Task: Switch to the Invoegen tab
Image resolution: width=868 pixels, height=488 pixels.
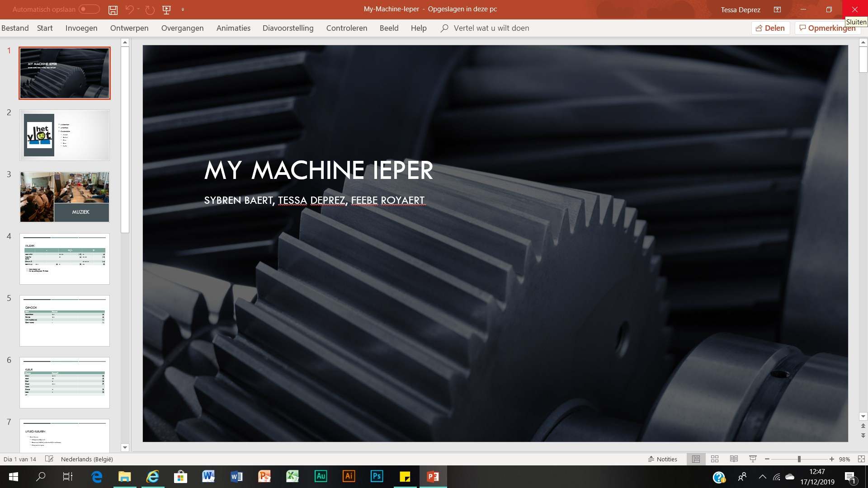Action: [81, 28]
